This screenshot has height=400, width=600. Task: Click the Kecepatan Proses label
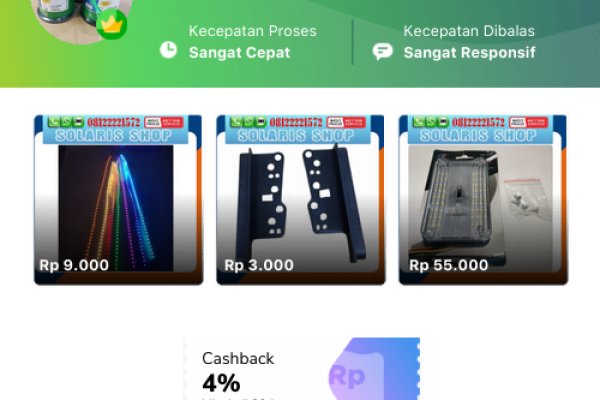(253, 31)
